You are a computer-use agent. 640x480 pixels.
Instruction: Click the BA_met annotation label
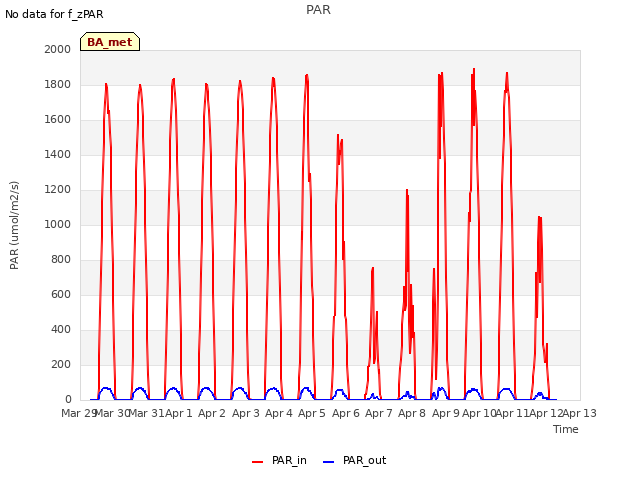[x=110, y=42]
